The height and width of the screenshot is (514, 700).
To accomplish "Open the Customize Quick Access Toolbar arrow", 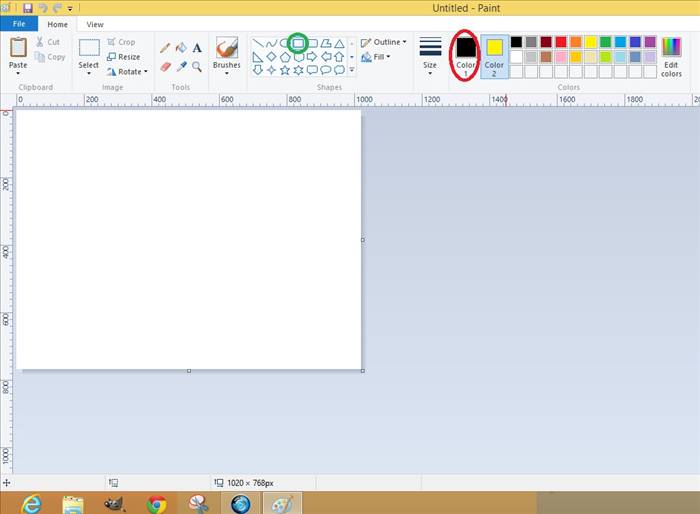I will click(70, 8).
